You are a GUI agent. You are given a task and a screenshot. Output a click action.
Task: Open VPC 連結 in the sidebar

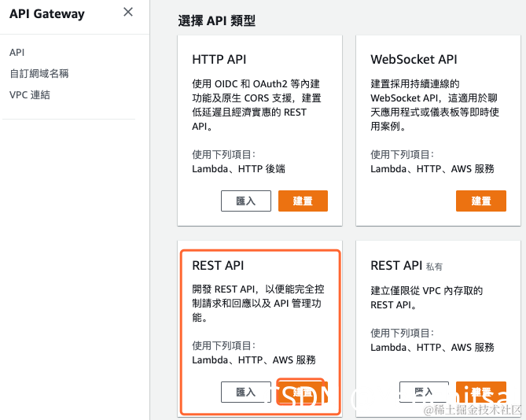tap(30, 95)
